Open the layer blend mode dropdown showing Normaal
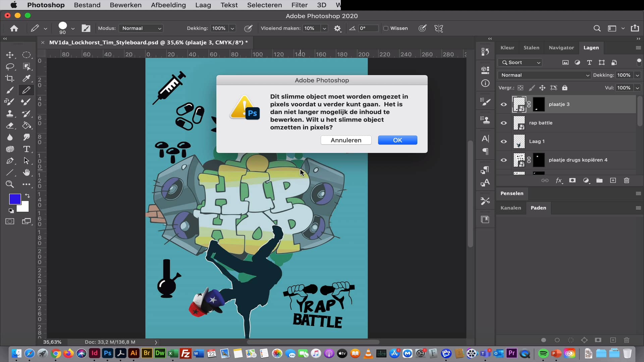The image size is (644, 362). tap(544, 75)
